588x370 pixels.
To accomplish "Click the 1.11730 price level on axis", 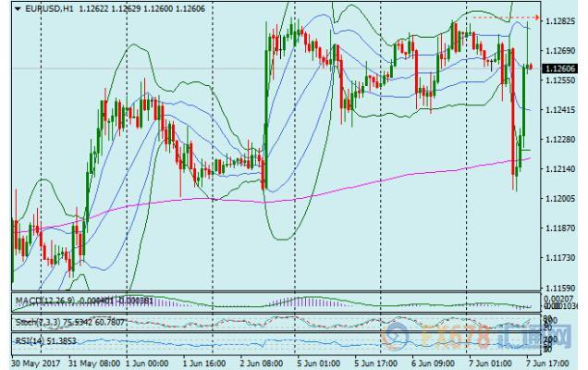I will 562,258.
